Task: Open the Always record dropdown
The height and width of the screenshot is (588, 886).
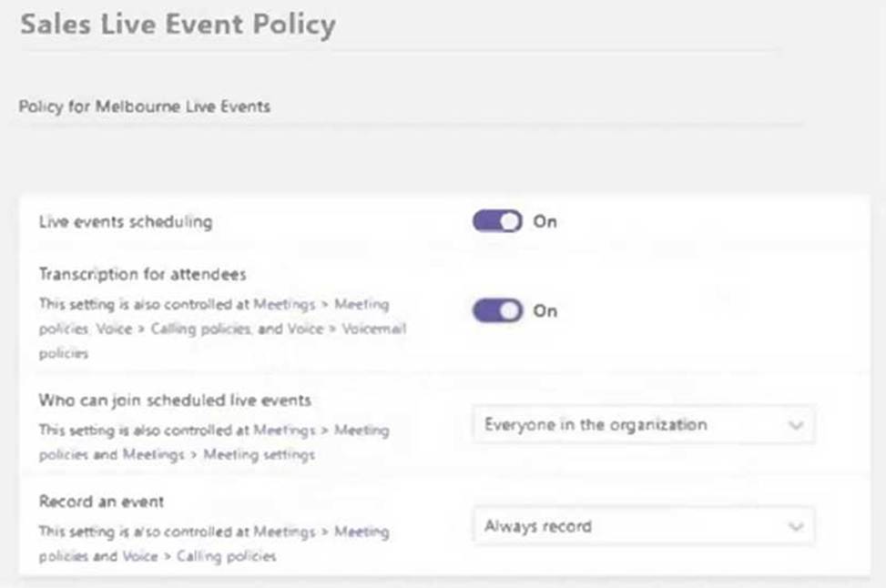Action: tap(643, 526)
